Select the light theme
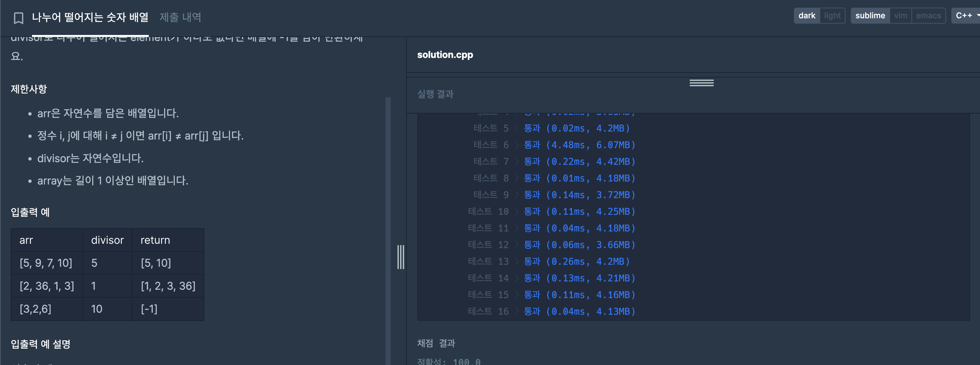980x365 pixels. [x=833, y=16]
